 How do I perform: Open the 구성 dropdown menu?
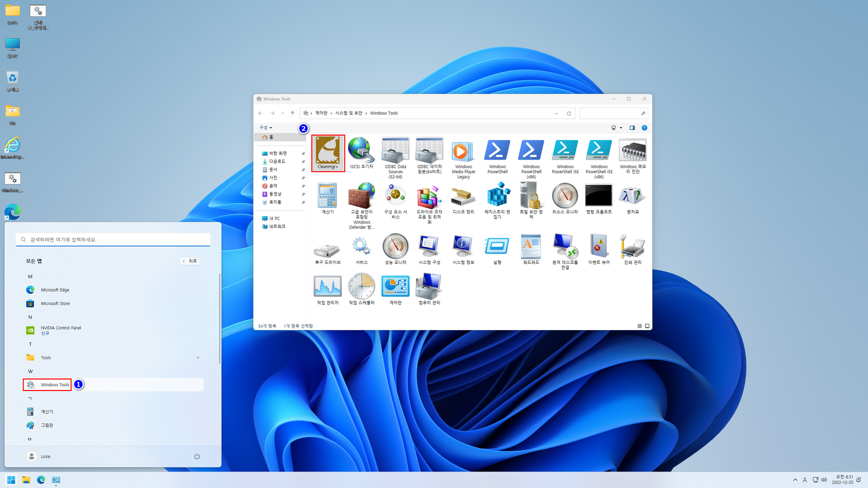(x=266, y=128)
